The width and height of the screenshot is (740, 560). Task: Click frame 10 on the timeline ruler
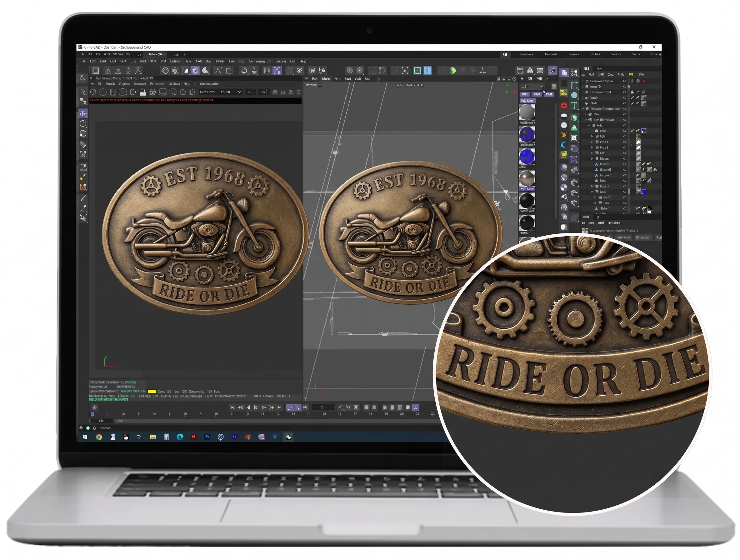(x=247, y=414)
